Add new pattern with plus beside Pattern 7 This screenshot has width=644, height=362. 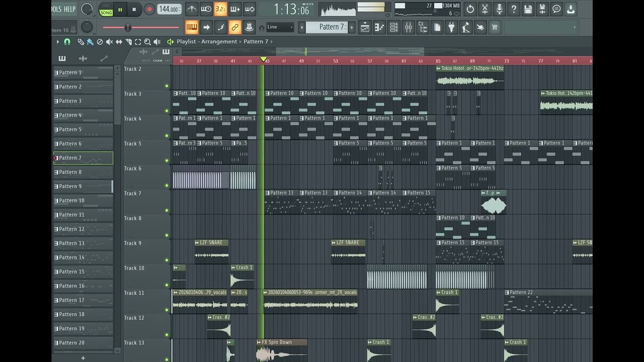(352, 27)
